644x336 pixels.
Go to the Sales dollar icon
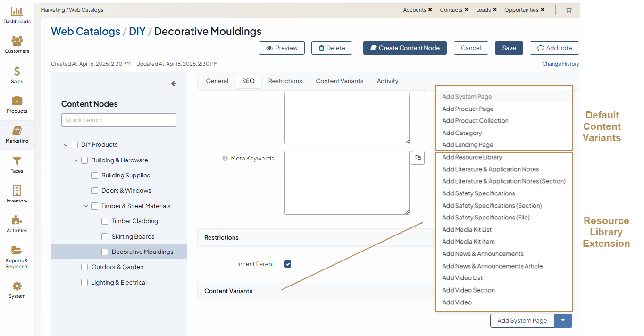coord(17,72)
